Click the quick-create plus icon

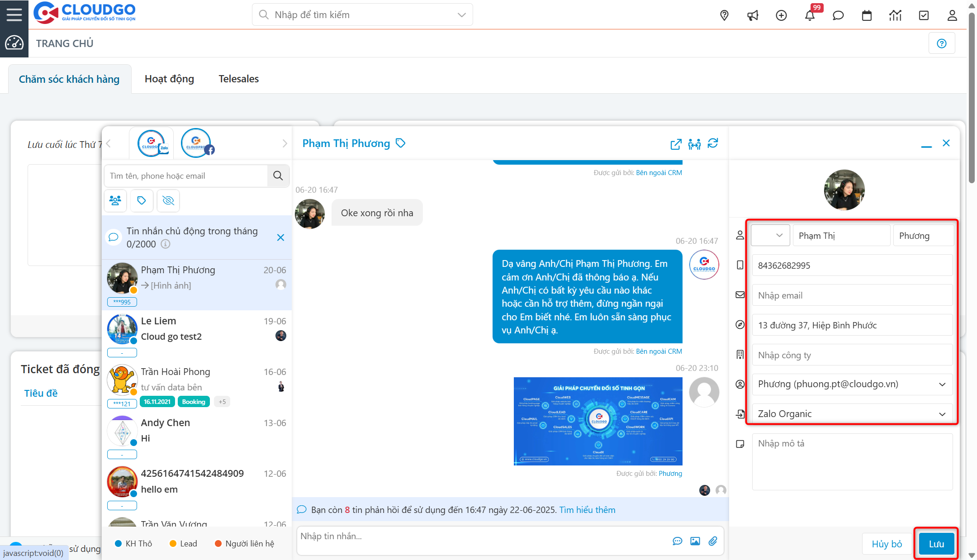(x=781, y=15)
